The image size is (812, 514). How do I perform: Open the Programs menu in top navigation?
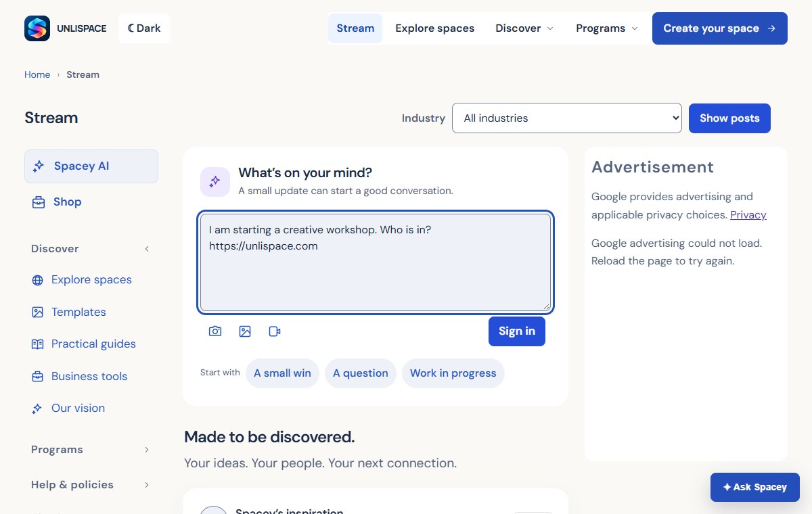(607, 28)
